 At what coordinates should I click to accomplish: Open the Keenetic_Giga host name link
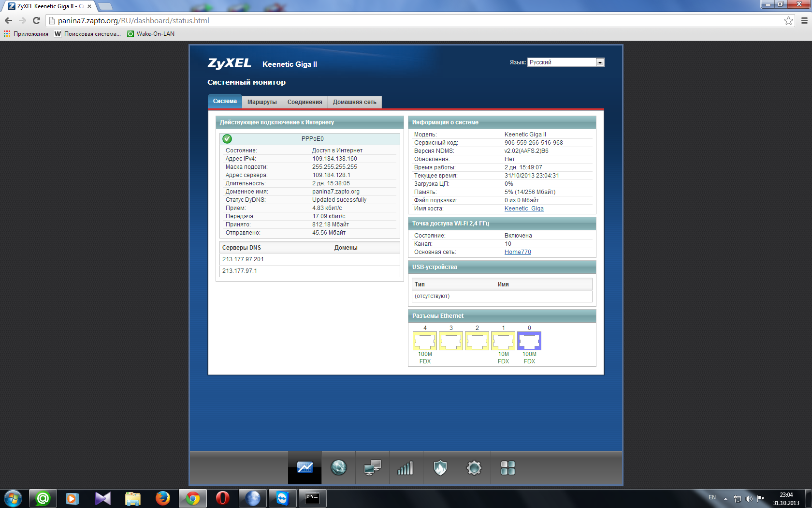tap(524, 209)
